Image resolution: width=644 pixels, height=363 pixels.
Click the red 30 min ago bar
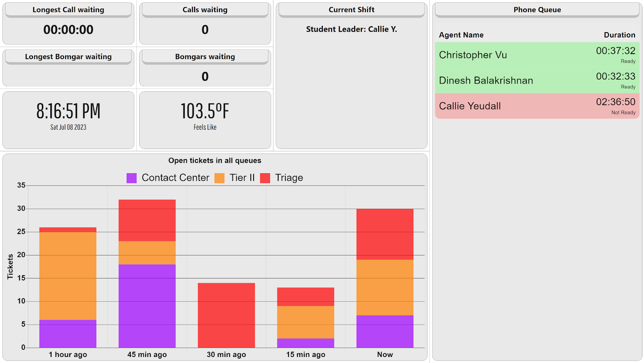pyautogui.click(x=226, y=315)
